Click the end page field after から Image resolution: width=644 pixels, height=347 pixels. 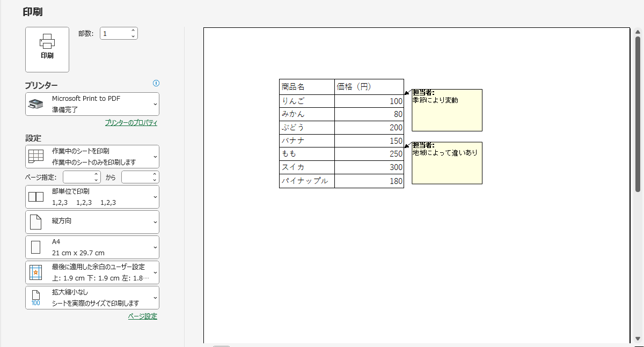click(x=136, y=177)
